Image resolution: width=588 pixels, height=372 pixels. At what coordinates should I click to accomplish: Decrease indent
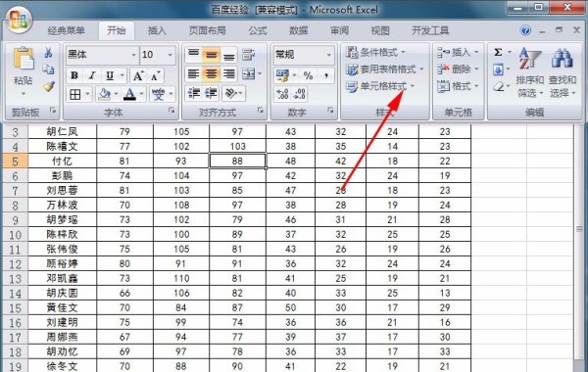point(194,93)
